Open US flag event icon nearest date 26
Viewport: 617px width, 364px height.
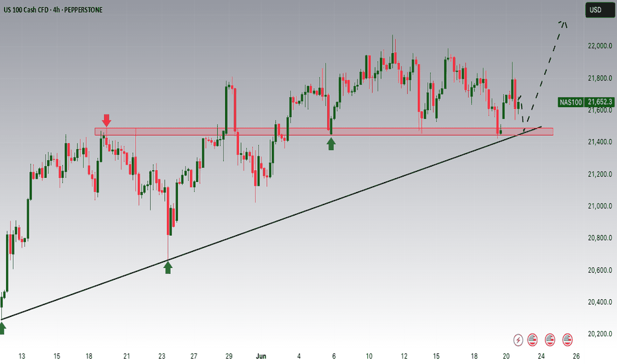tap(567, 340)
